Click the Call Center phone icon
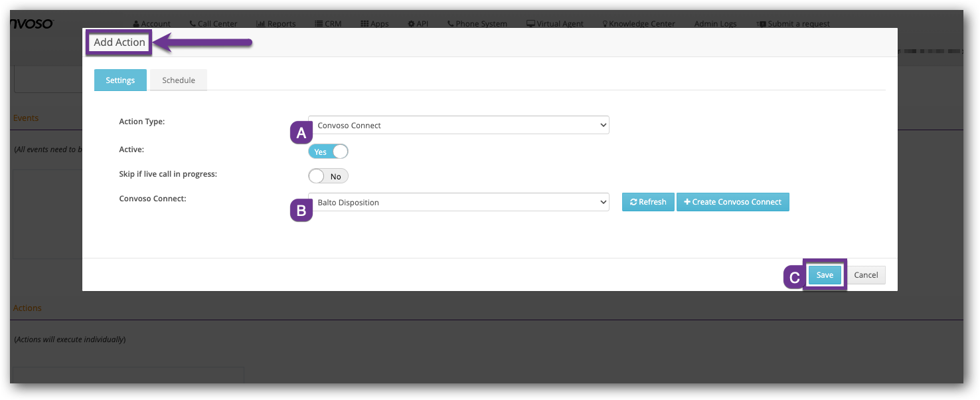This screenshot has width=980, height=400. point(193,24)
